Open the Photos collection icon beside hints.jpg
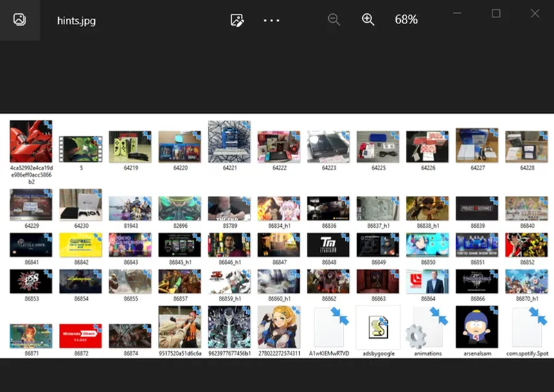554x392 pixels. coord(19,20)
